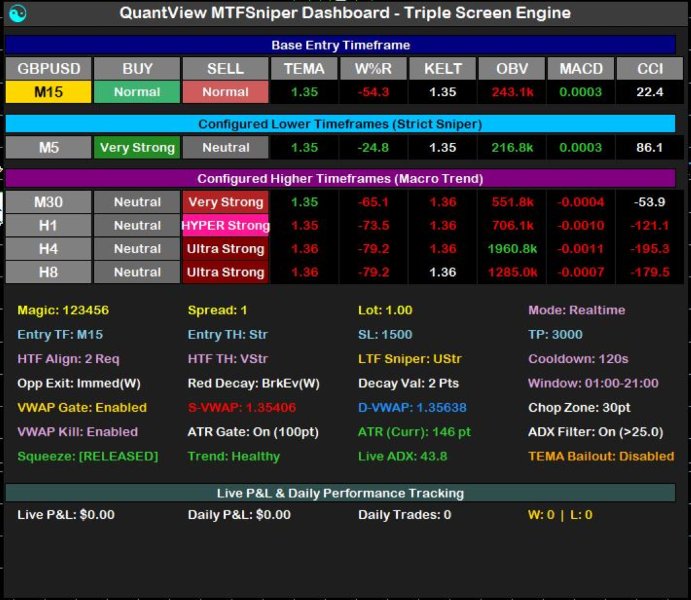Click the M5 timeframe label
The image size is (691, 600).
pyautogui.click(x=48, y=148)
